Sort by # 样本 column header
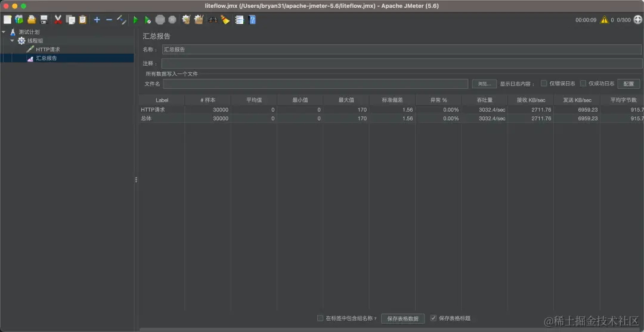 pyautogui.click(x=208, y=100)
